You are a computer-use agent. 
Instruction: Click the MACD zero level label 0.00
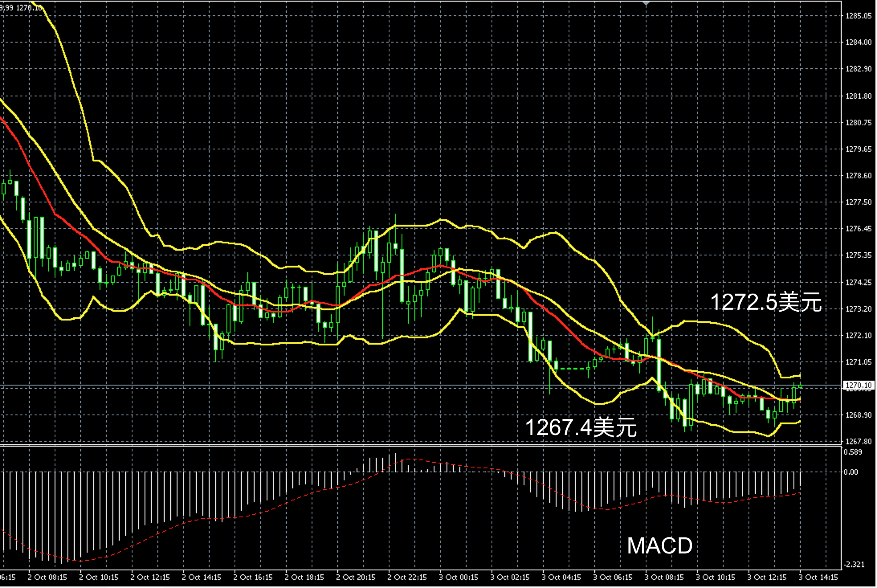coord(850,472)
